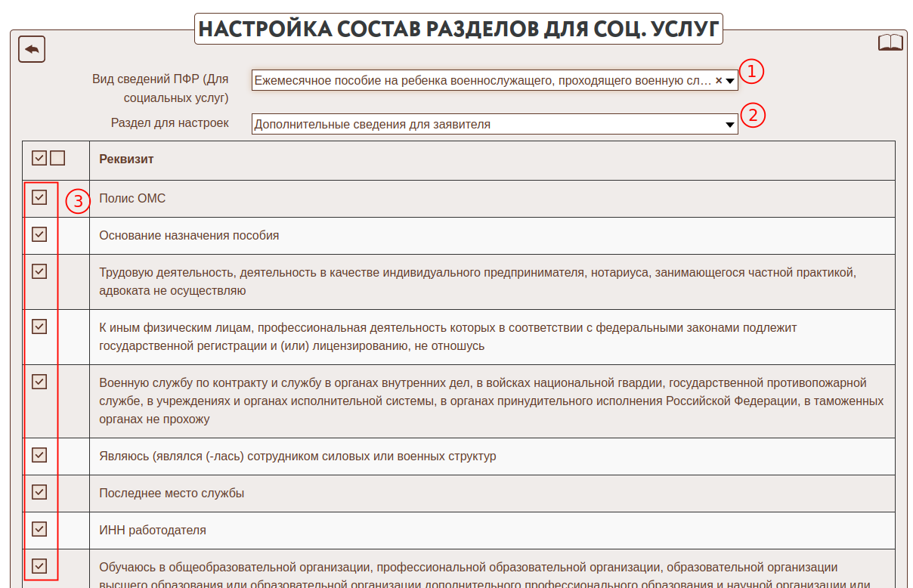The height and width of the screenshot is (588, 913).
Task: Uncheck the Полис ОМС checkbox
Action: 39,197
